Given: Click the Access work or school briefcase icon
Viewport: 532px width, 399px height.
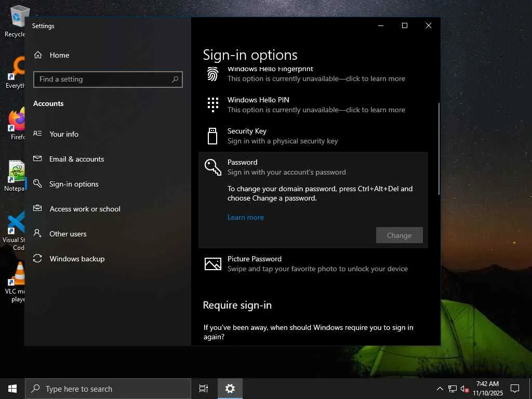Looking at the screenshot, I should coord(37,208).
